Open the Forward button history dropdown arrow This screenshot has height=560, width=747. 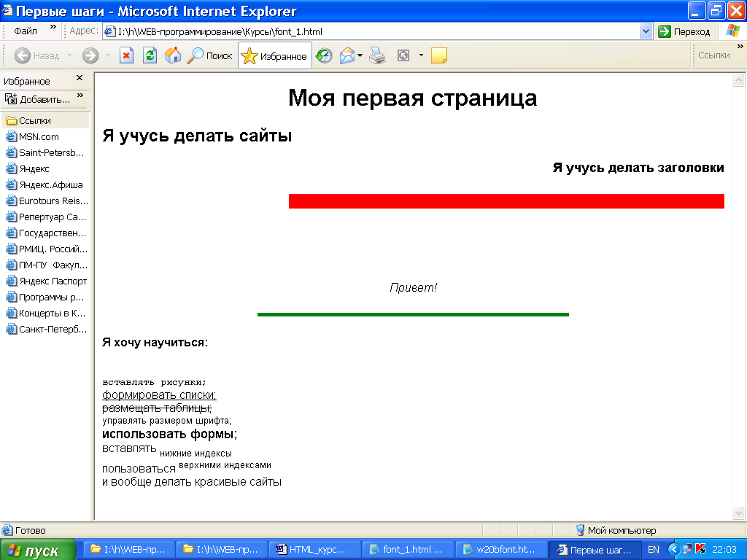108,55
